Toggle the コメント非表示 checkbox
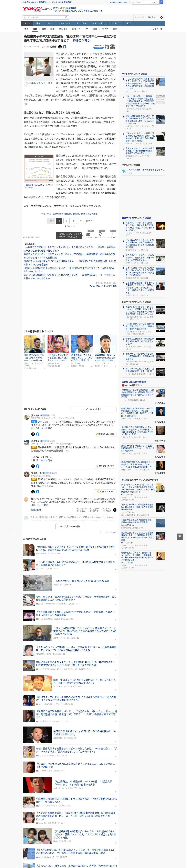 click(x=102, y=532)
